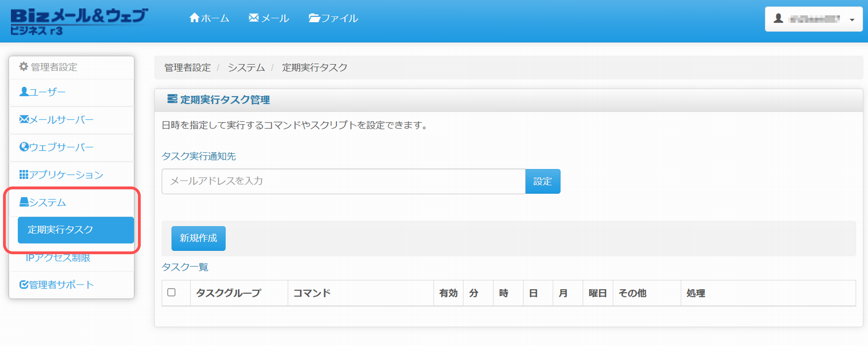The height and width of the screenshot is (346, 868).
Task: Click the envelope icon beside メールサーバー
Action: click(x=24, y=120)
